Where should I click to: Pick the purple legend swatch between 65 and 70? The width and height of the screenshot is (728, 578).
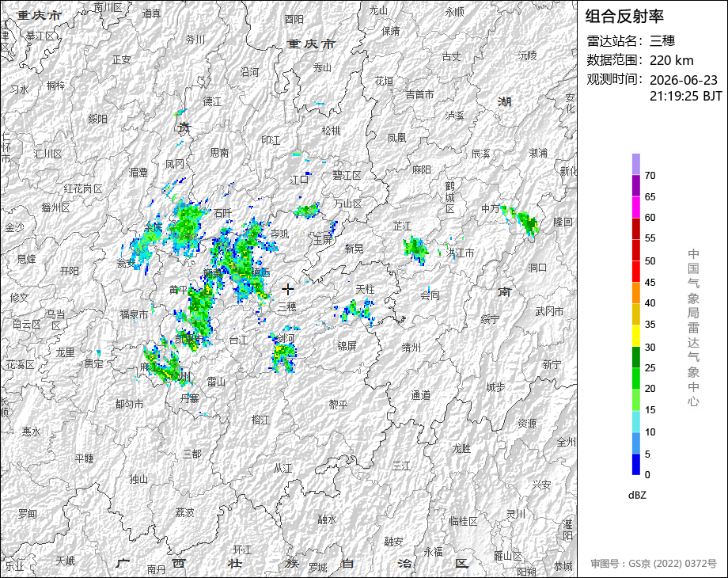[x=636, y=185]
